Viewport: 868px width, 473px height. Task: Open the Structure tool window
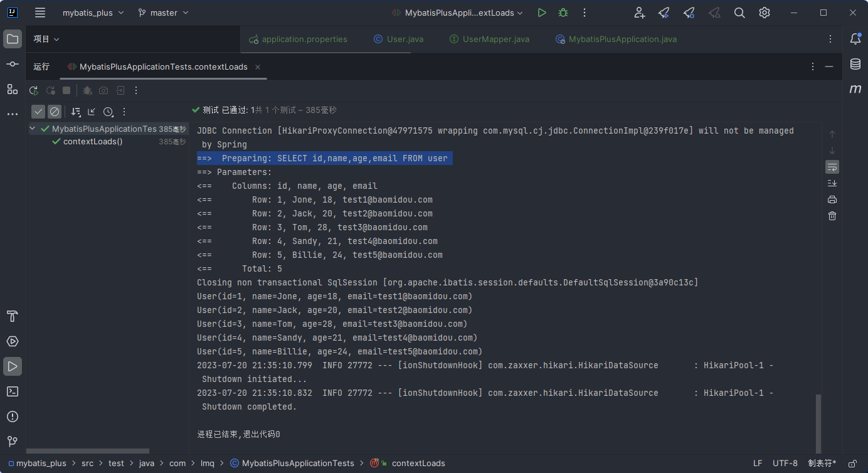pyautogui.click(x=13, y=89)
